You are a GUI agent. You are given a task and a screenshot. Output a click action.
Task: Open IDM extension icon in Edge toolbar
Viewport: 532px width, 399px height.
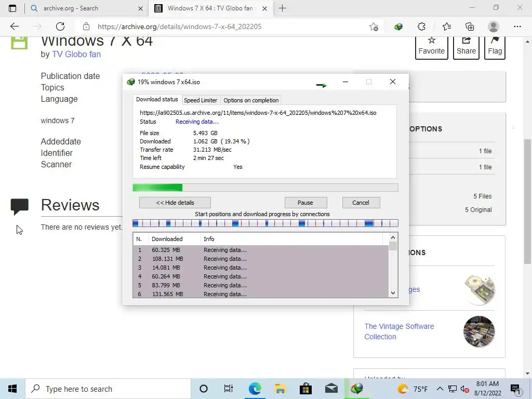pos(398,26)
